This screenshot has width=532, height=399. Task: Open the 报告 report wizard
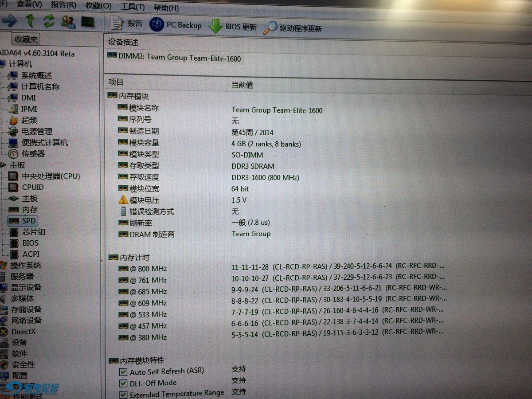(127, 23)
